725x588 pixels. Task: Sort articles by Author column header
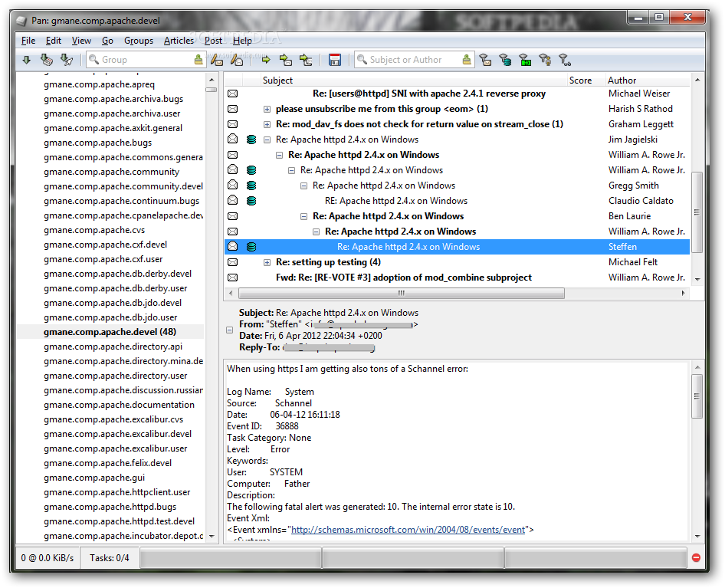648,80
